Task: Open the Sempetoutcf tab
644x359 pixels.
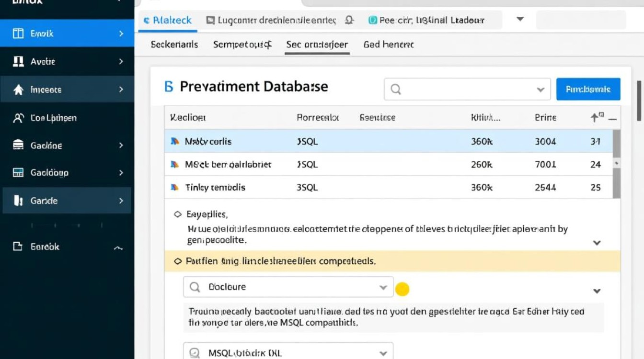Action: coord(242,45)
